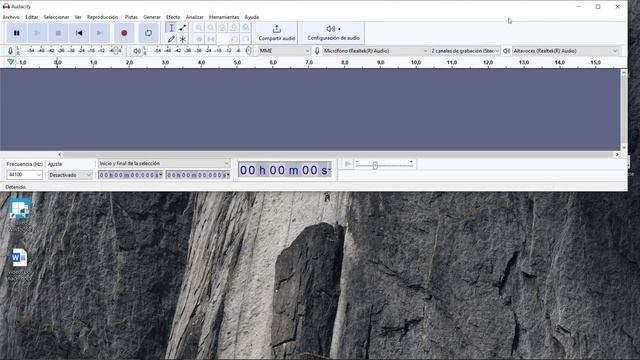Open selection end time format arrow
This screenshot has width=640, height=360.
coord(228,175)
